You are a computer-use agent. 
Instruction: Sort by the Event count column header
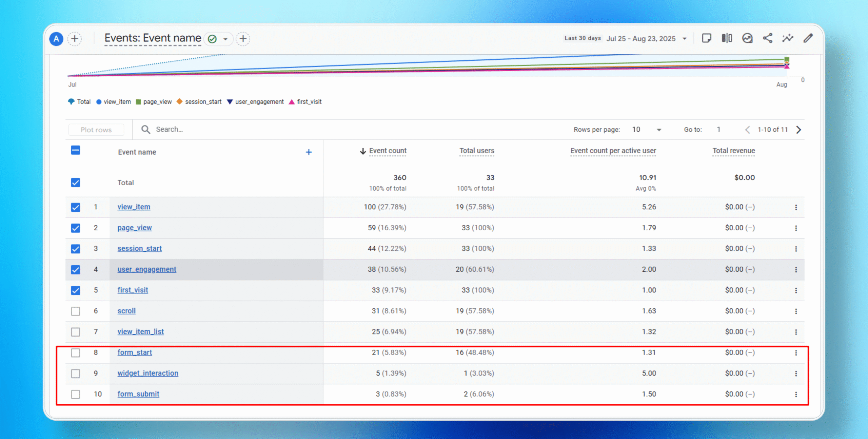(x=388, y=151)
